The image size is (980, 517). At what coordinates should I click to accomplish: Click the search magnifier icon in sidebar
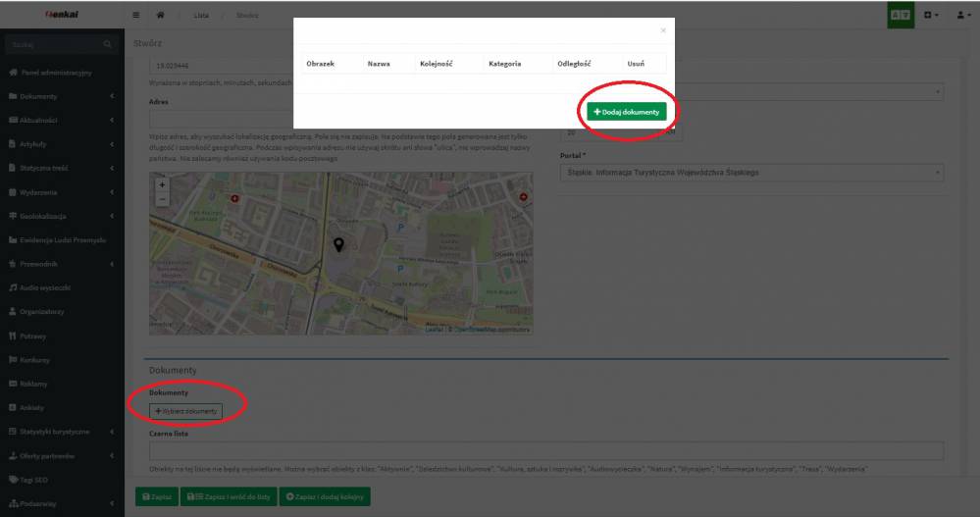point(108,45)
